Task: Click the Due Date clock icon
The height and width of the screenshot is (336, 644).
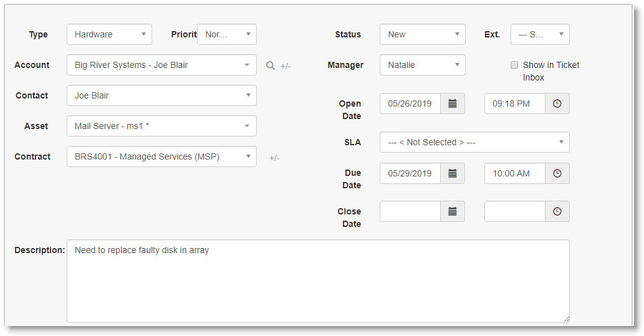Action: pos(557,173)
